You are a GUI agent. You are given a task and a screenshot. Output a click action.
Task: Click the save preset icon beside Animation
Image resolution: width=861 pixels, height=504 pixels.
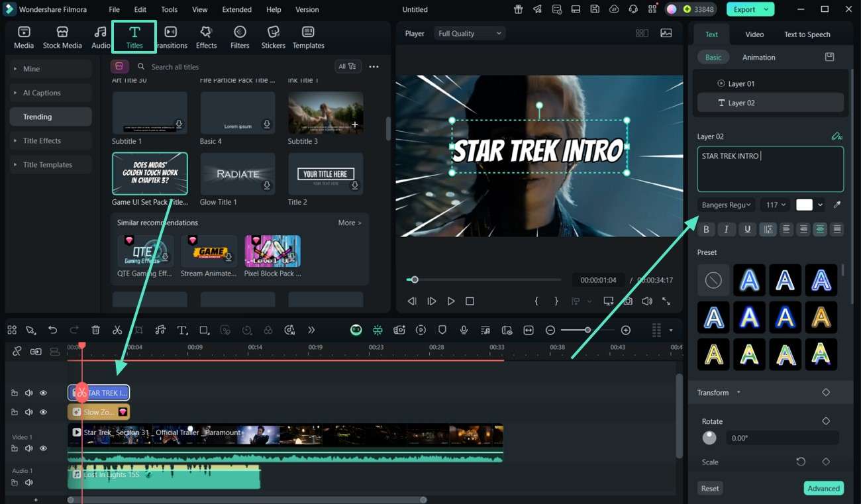point(829,57)
